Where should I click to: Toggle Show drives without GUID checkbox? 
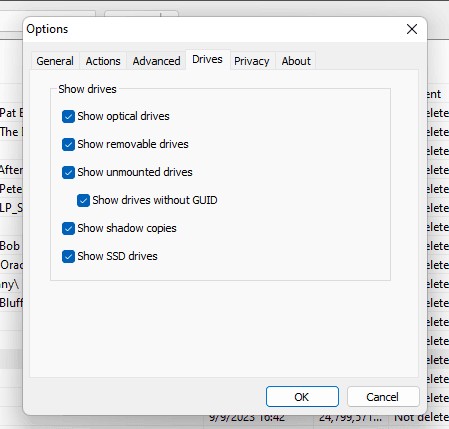(83, 201)
